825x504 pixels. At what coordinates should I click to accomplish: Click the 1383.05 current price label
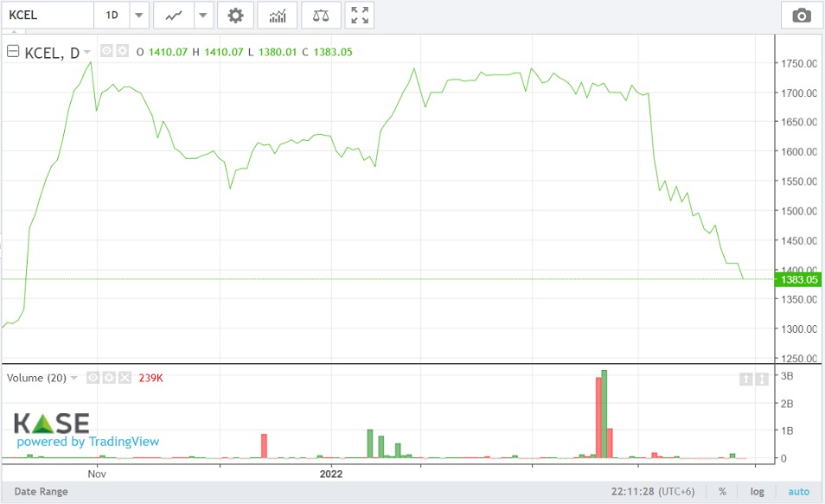click(x=798, y=279)
